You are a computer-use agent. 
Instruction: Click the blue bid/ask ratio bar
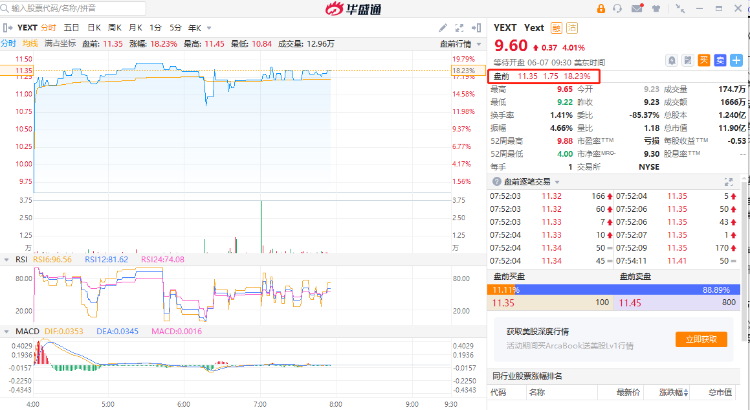pyautogui.click(x=614, y=290)
